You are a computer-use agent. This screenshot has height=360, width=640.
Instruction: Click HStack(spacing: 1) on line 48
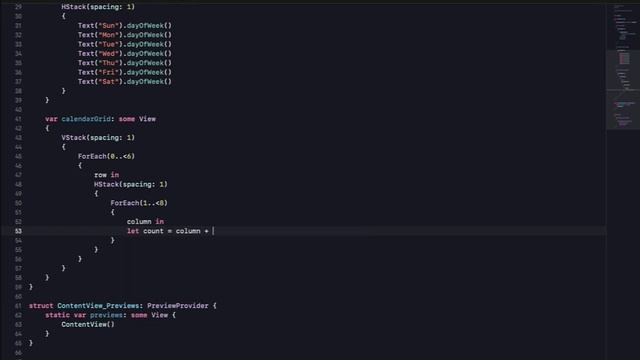pos(131,184)
